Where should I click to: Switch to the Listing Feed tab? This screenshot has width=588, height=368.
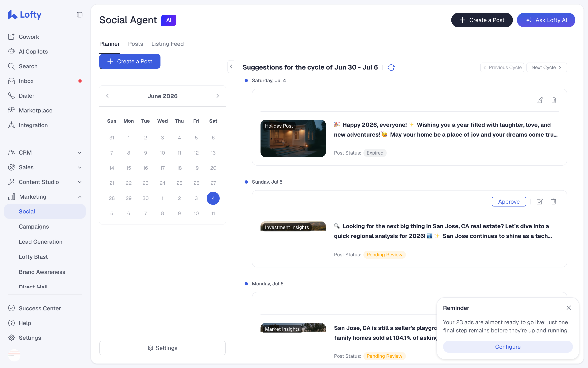pyautogui.click(x=167, y=44)
